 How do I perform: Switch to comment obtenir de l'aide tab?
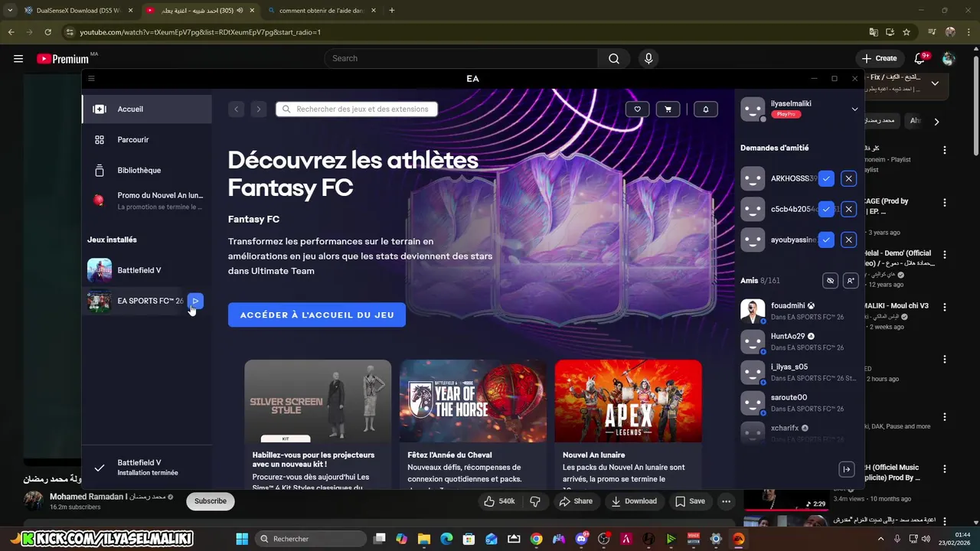[320, 11]
